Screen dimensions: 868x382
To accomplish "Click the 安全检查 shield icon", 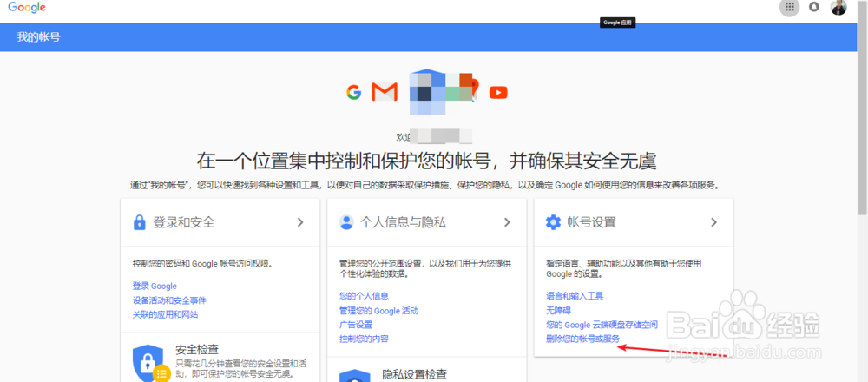I will coord(148,363).
